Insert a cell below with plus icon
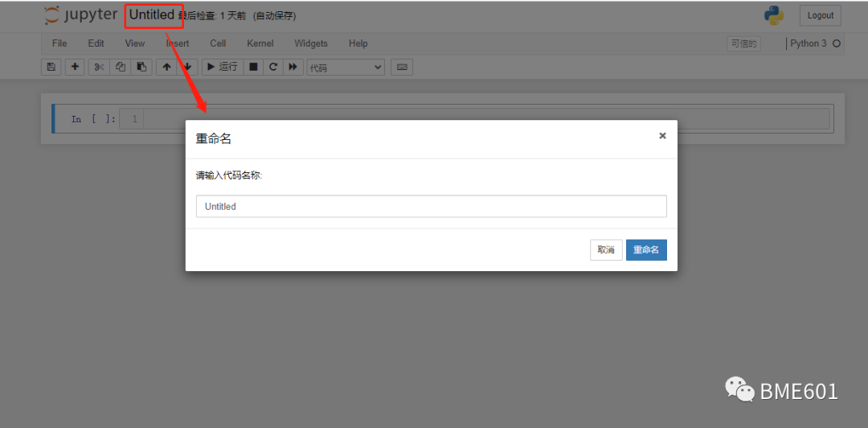The image size is (868, 428). coord(75,67)
